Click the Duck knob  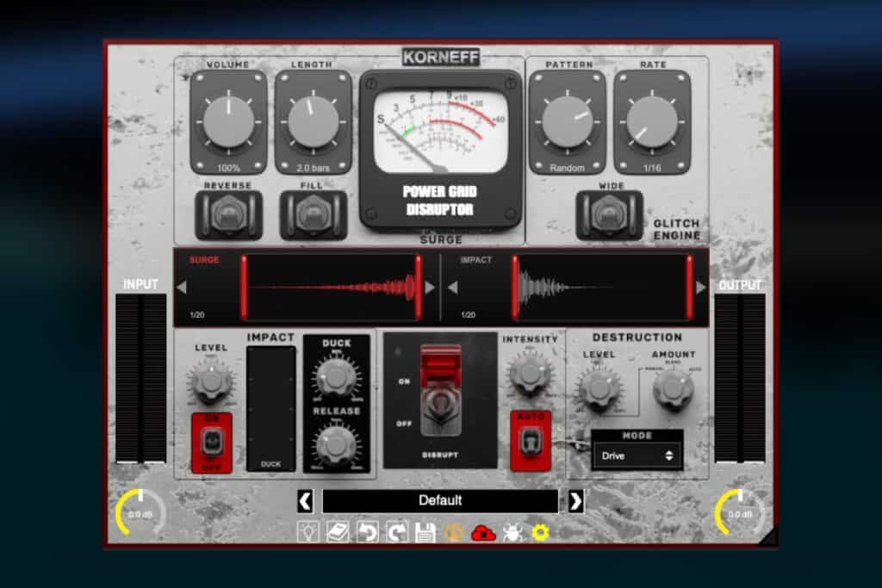click(336, 376)
